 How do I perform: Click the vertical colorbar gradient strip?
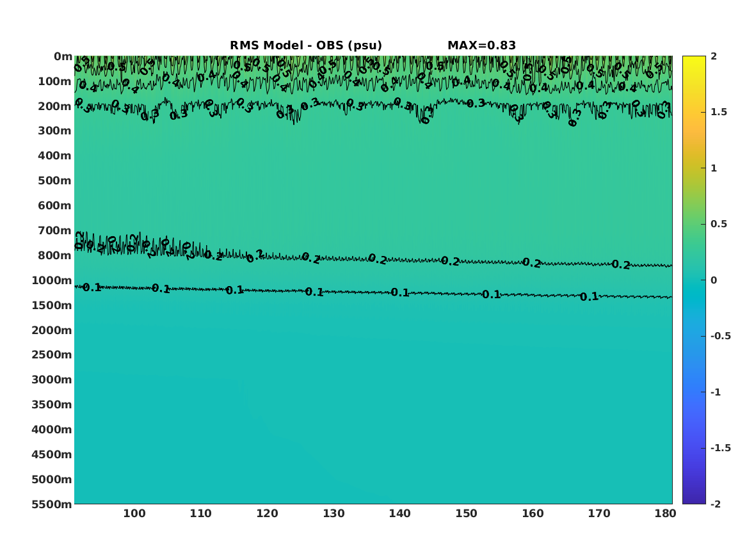pyautogui.click(x=694, y=280)
